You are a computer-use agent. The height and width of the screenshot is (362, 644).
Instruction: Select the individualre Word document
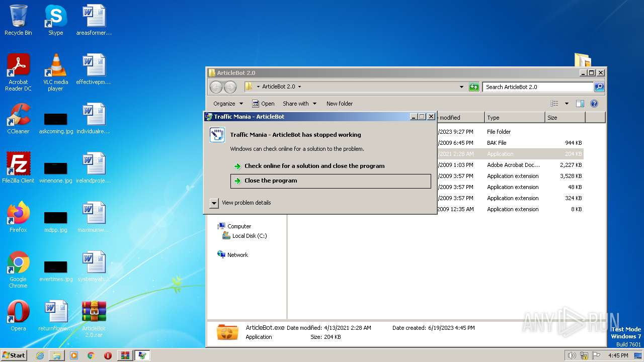[x=94, y=119]
